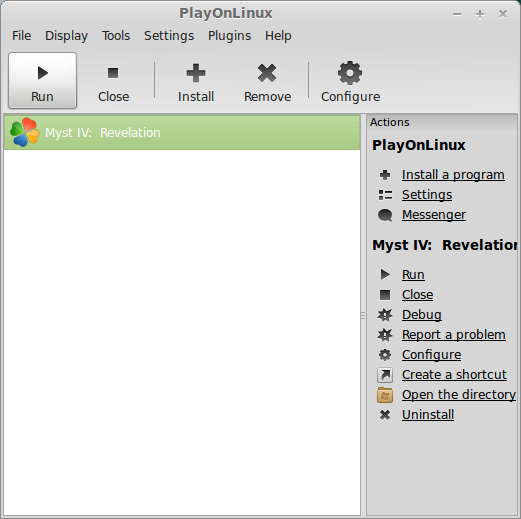Viewport: 521px width, 519px height.
Task: Click the speech bubble Messenger icon
Action: click(x=385, y=215)
